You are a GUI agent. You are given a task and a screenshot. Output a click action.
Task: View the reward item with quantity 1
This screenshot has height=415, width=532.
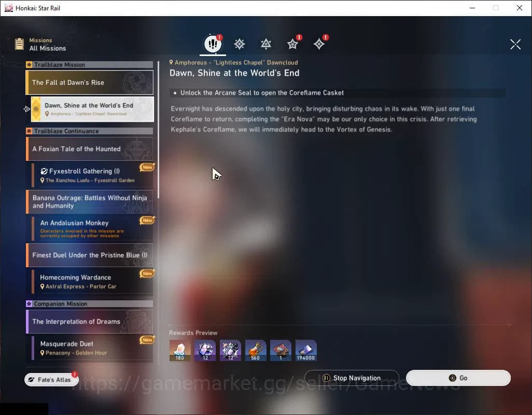281,350
